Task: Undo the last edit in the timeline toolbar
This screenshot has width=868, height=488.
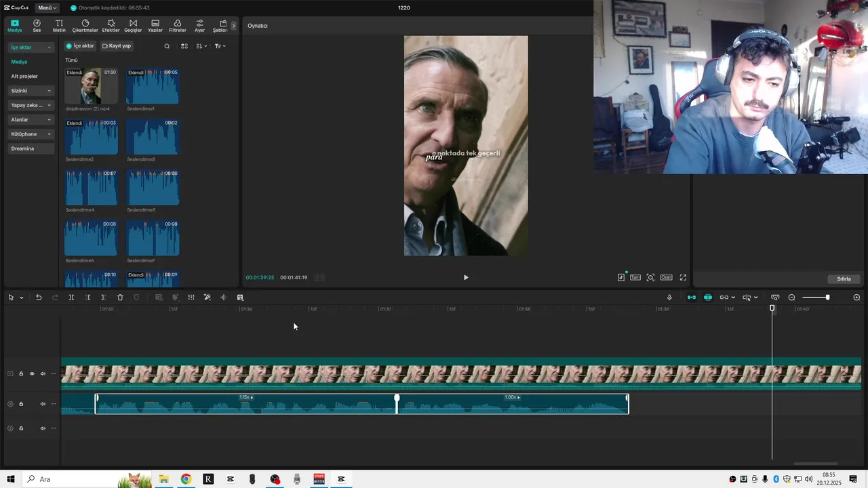Action: [39, 298]
